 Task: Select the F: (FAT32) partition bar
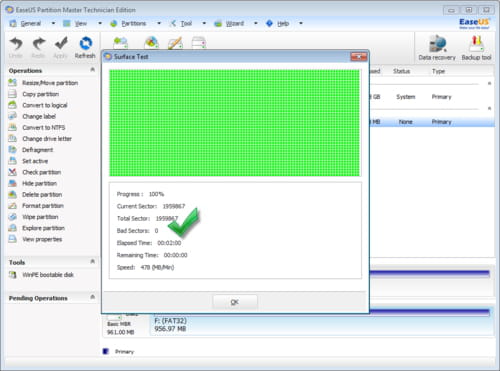point(322,322)
